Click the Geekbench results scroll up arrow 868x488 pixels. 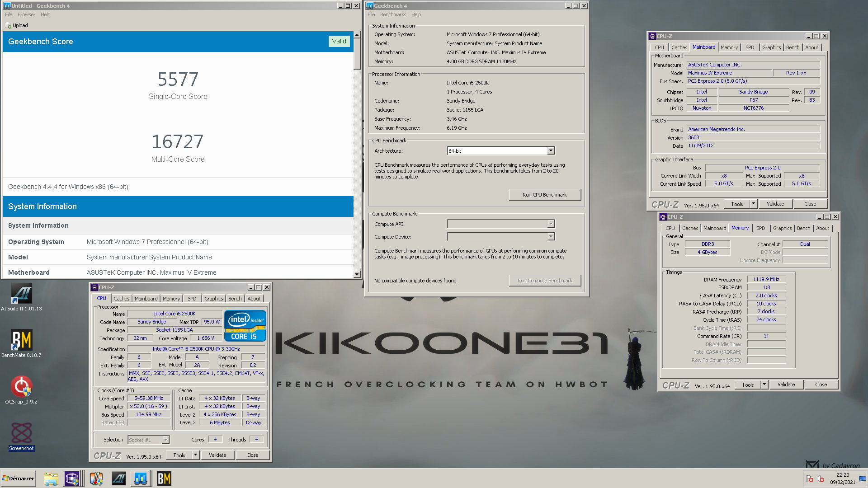coord(357,35)
